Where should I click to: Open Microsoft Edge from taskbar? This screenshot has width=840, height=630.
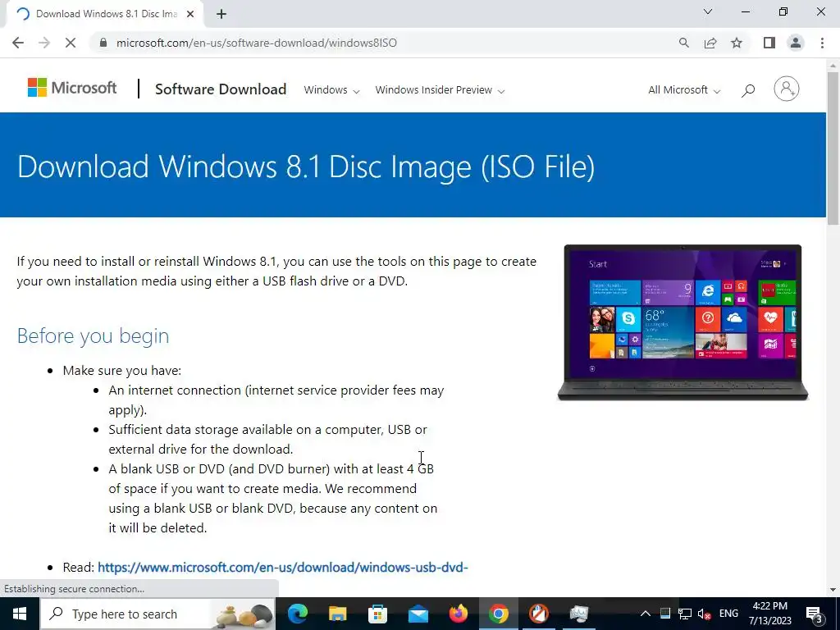(x=297, y=614)
